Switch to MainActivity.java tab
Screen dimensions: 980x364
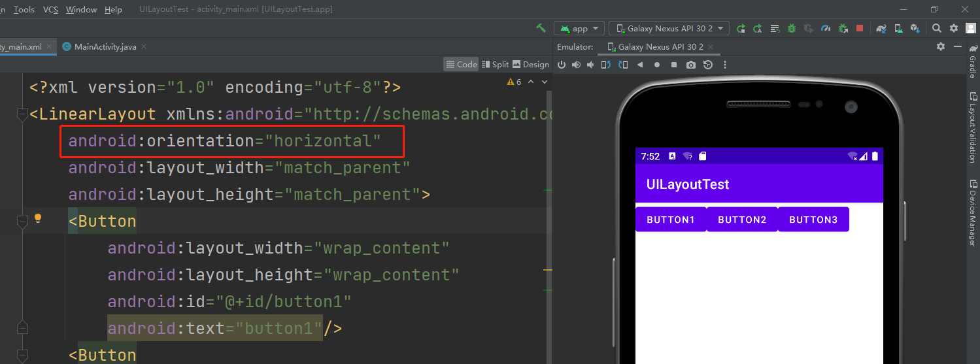pos(105,46)
